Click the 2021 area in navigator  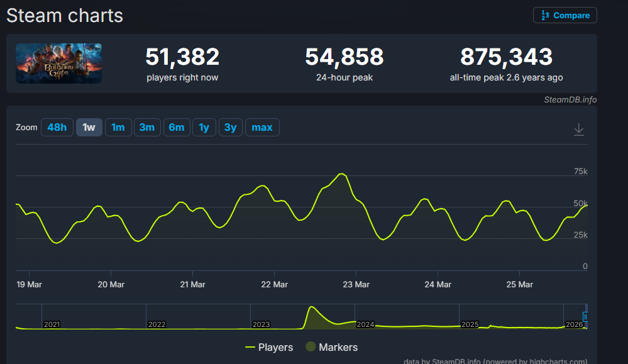(x=52, y=324)
